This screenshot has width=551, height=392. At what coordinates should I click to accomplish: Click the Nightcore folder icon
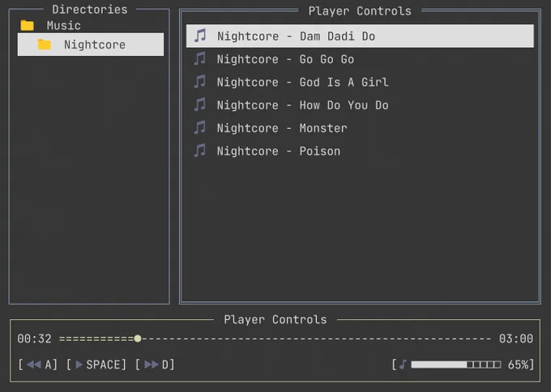click(x=45, y=45)
